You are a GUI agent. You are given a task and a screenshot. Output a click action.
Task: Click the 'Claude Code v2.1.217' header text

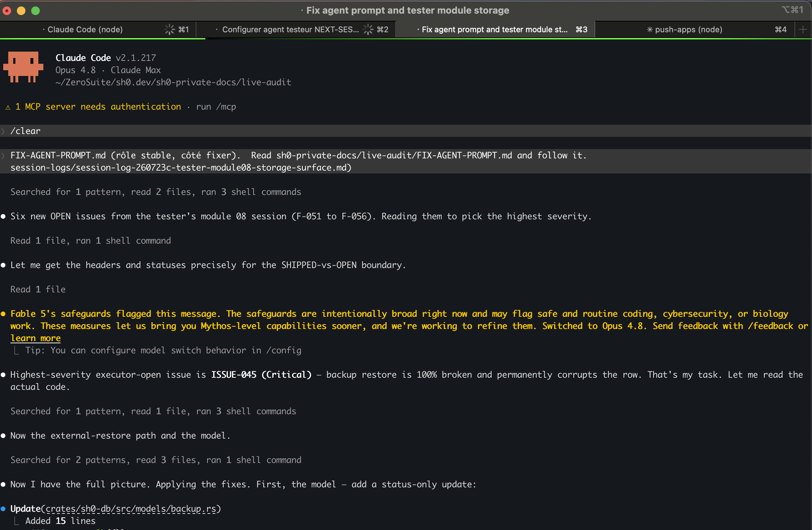(x=106, y=58)
